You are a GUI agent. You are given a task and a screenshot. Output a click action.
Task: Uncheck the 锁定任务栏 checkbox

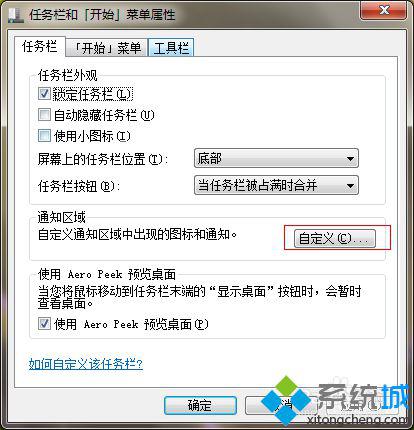click(x=44, y=94)
